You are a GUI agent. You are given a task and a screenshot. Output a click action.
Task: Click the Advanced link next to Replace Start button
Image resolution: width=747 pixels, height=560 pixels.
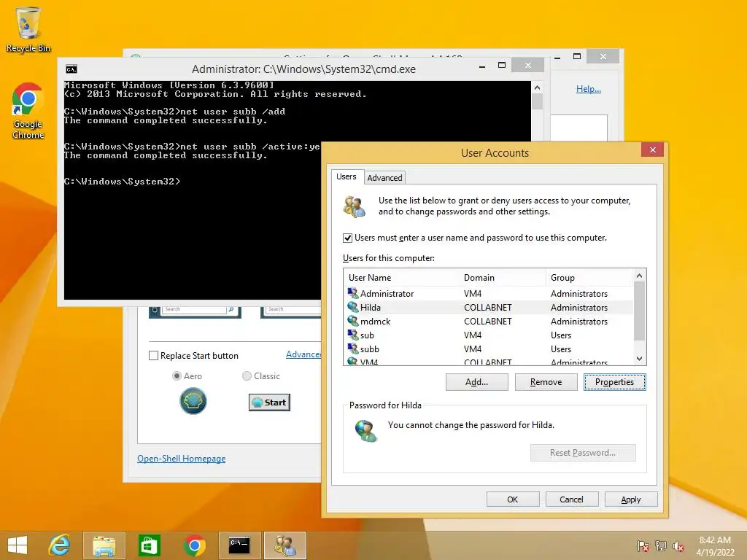pyautogui.click(x=303, y=354)
